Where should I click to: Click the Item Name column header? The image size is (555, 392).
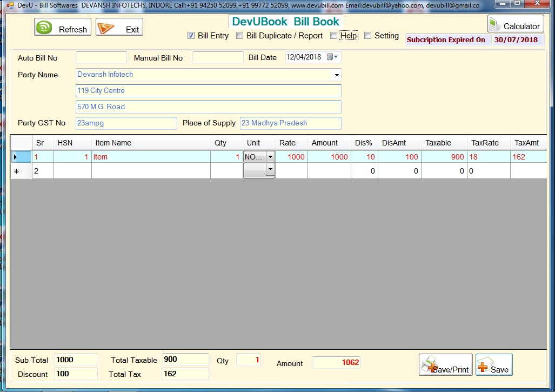pyautogui.click(x=113, y=143)
